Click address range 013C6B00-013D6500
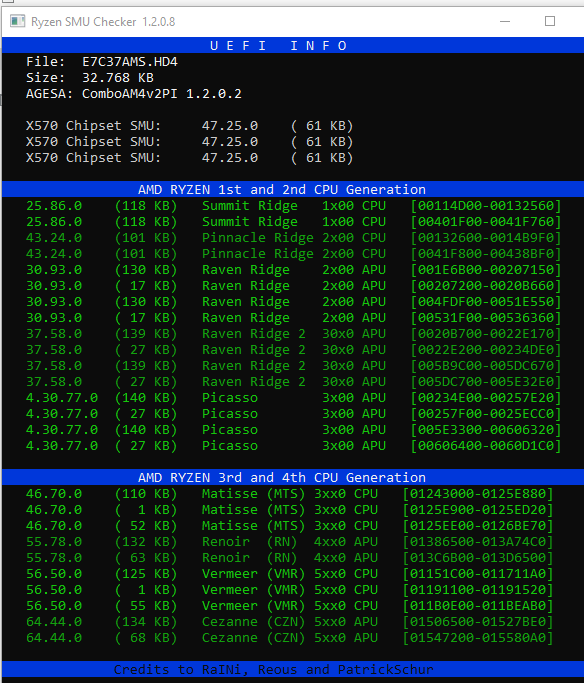Viewport: 584px width, 683px height. pos(478,558)
